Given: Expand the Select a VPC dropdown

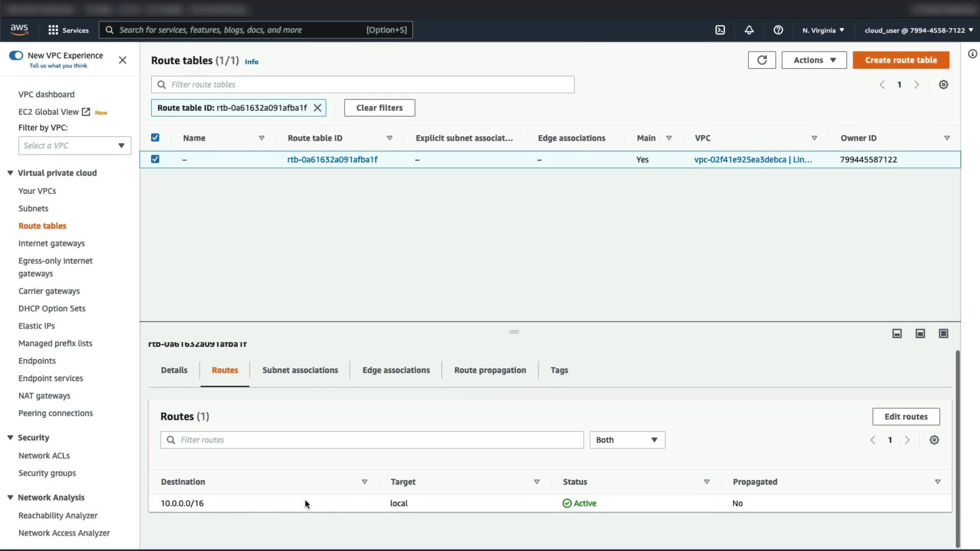Looking at the screenshot, I should 75,145.
